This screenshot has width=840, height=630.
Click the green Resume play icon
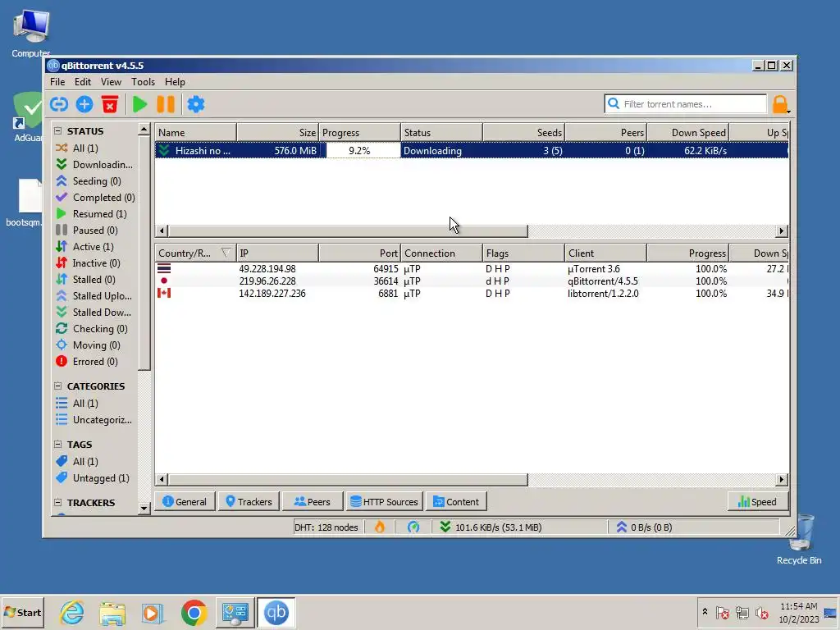139,104
